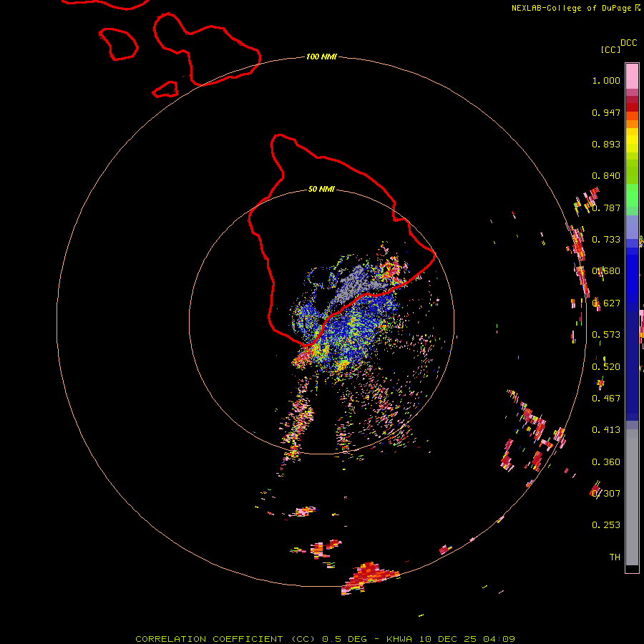The image size is (644, 644).
Task: Click the KHWA station identifier
Action: tap(399, 639)
